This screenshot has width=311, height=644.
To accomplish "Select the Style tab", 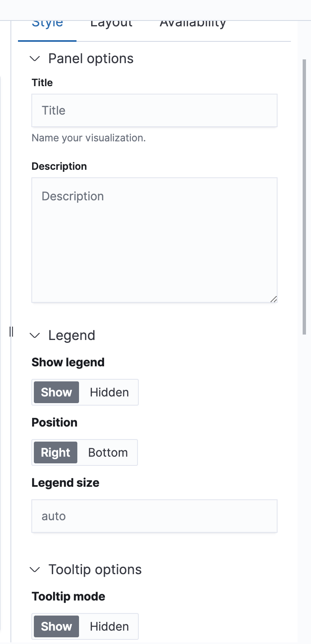I will point(47,23).
